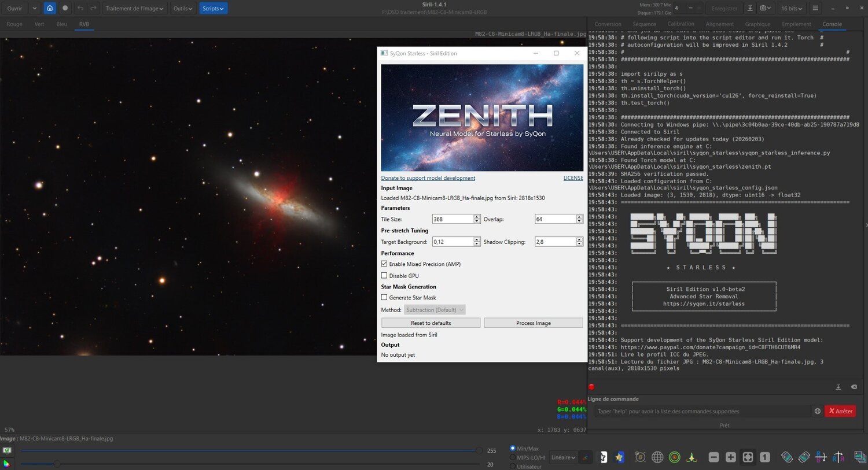Open the Calibration tab
Screen dimensions: 868x470
click(681, 24)
